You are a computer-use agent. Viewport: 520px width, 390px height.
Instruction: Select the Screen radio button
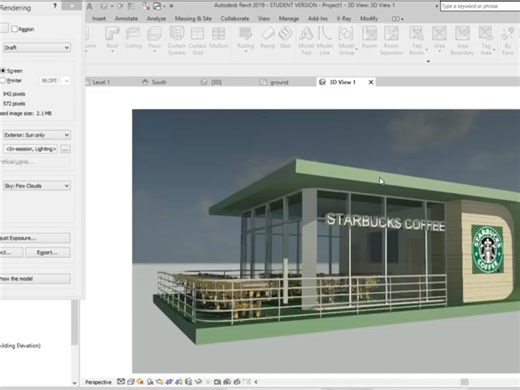tap(3, 71)
